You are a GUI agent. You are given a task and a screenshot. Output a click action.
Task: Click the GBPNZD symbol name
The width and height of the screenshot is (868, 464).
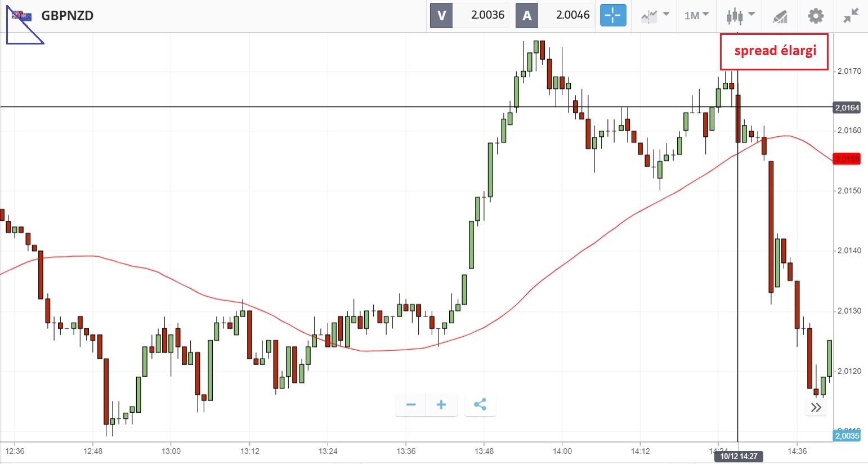pyautogui.click(x=68, y=16)
